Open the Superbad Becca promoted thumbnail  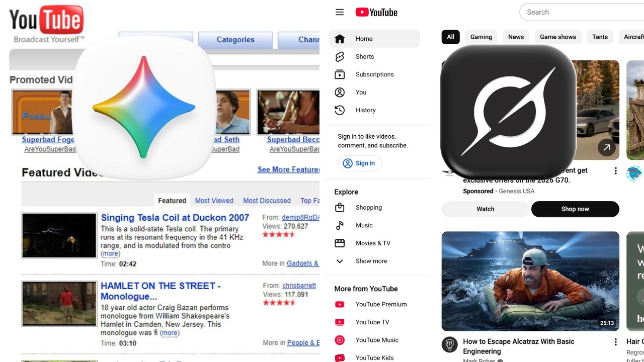(x=288, y=112)
